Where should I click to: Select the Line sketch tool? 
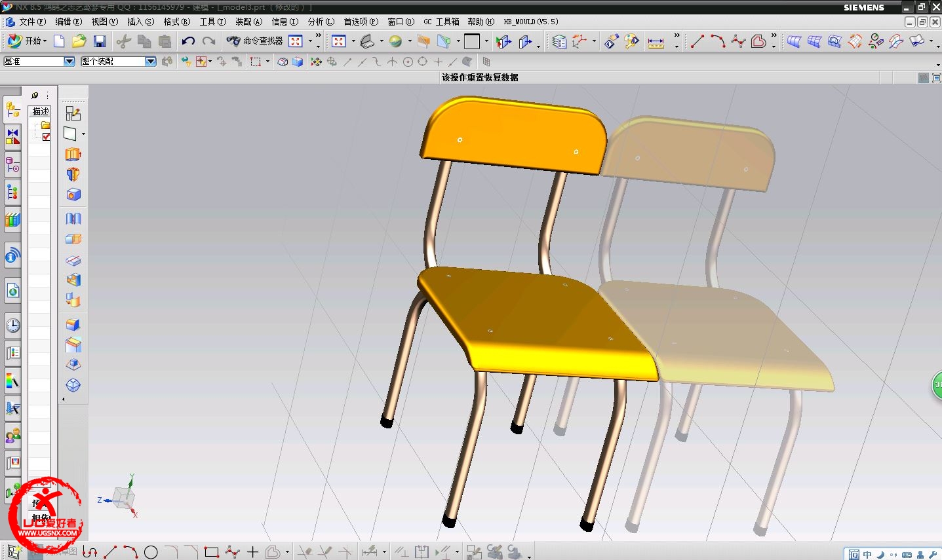pyautogui.click(x=697, y=42)
